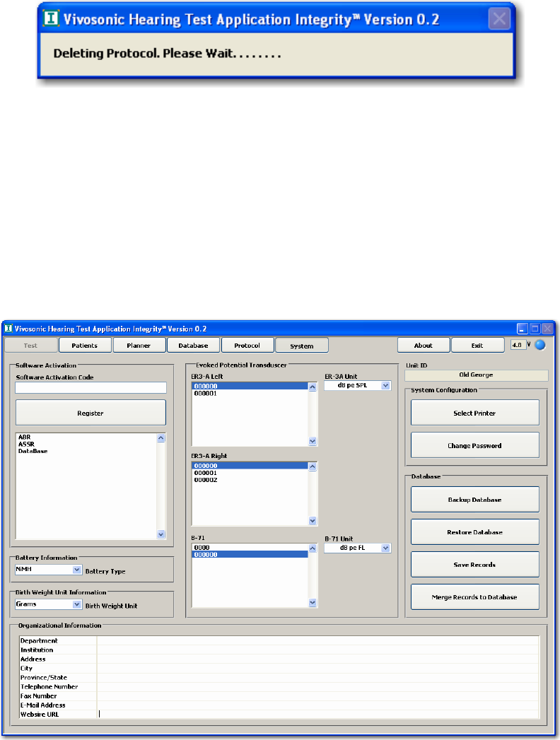560x740 pixels.
Task: Edit the Telephone Number value field
Action: [317, 687]
